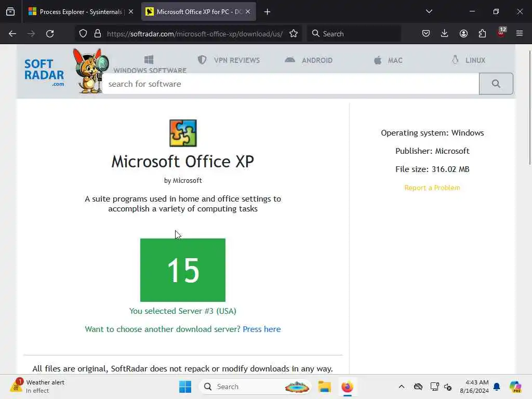Focus the softradar.com URL address bar
Image resolution: width=532 pixels, height=399 pixels.
point(194,34)
